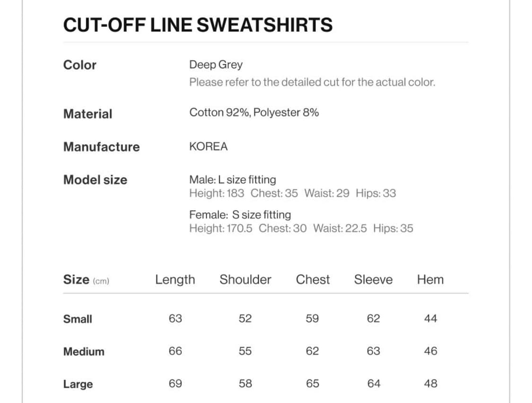Click the Model size label
This screenshot has width=532, height=403.
pyautogui.click(x=95, y=180)
